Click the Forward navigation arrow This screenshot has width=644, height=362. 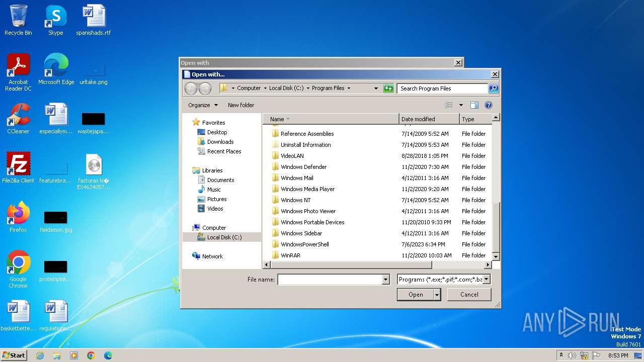pos(205,88)
